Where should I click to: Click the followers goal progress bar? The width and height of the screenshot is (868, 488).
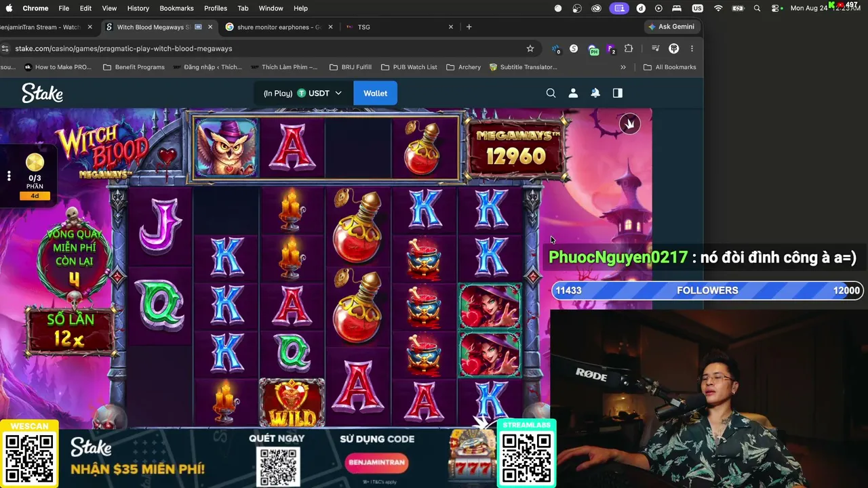click(x=707, y=291)
